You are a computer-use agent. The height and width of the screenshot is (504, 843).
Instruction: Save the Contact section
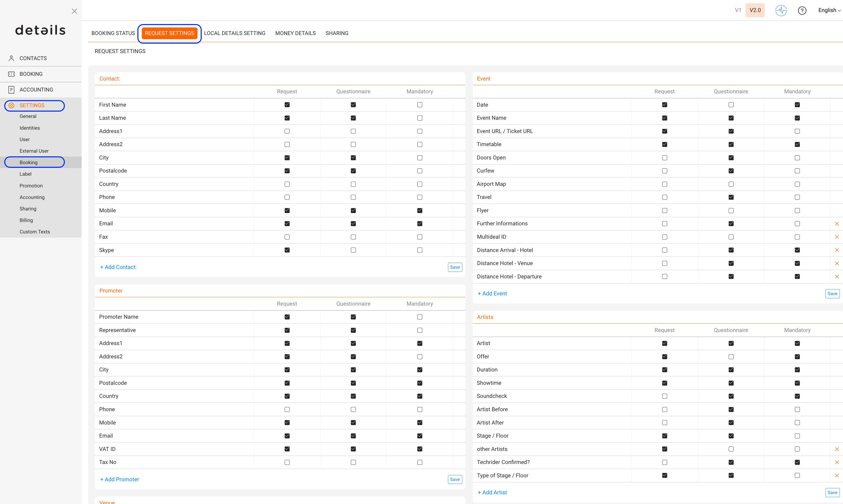pyautogui.click(x=455, y=267)
